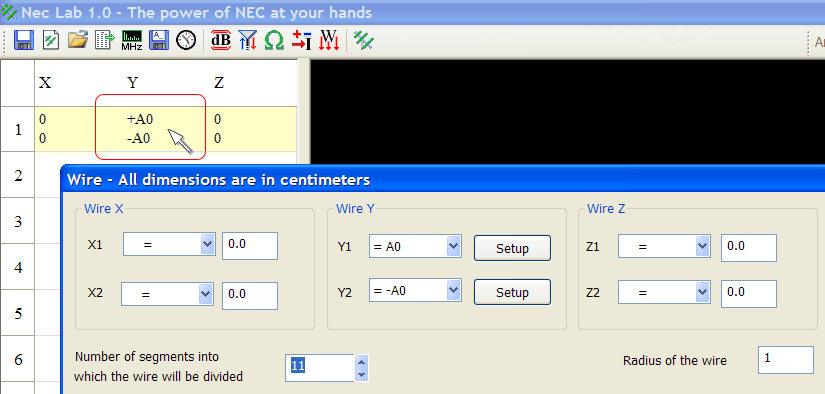Open file using the folder icon
The height and width of the screenshot is (394, 825).
pos(77,40)
